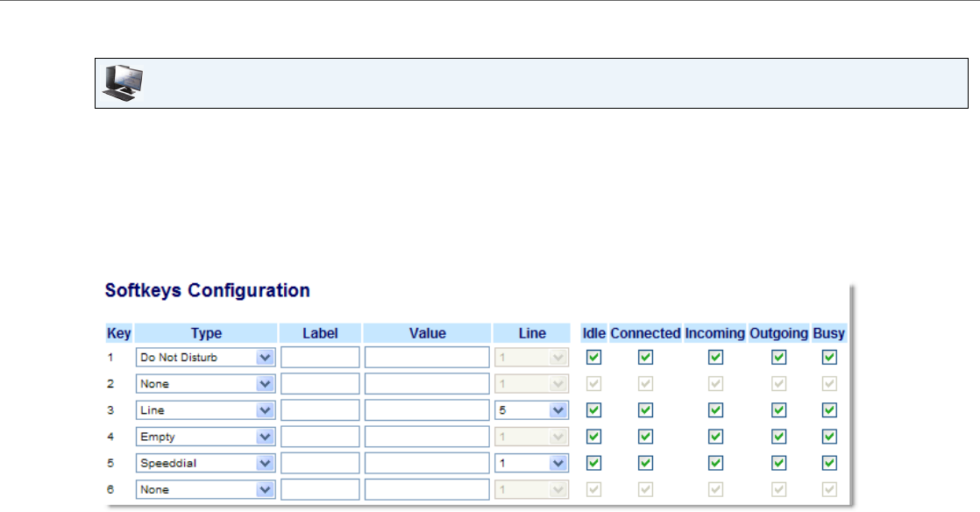980x512 pixels.
Task: Toggle Outgoing checkbox for key 3
Action: pos(778,410)
